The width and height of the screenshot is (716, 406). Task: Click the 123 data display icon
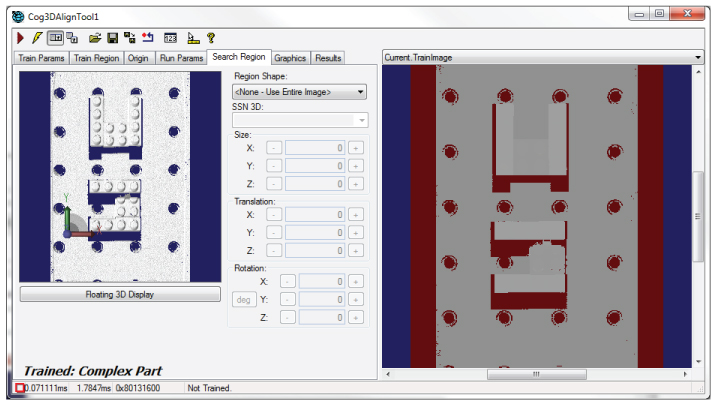click(x=170, y=38)
